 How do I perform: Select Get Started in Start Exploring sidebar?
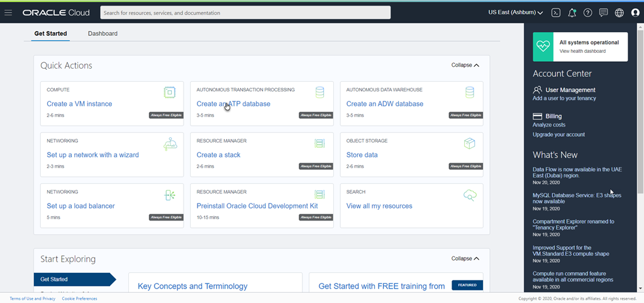click(75, 279)
